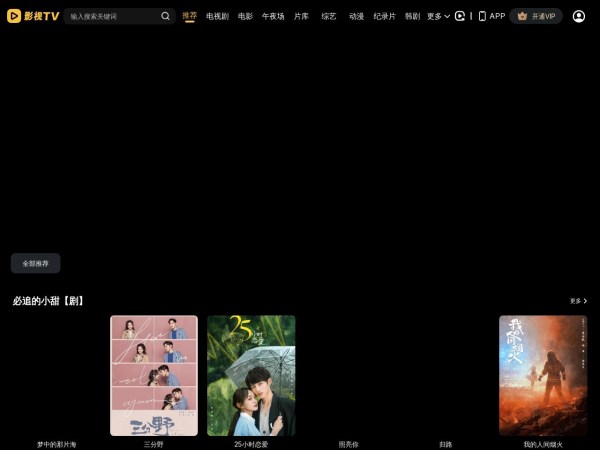Click the play history icon beside 更多

(x=460, y=16)
